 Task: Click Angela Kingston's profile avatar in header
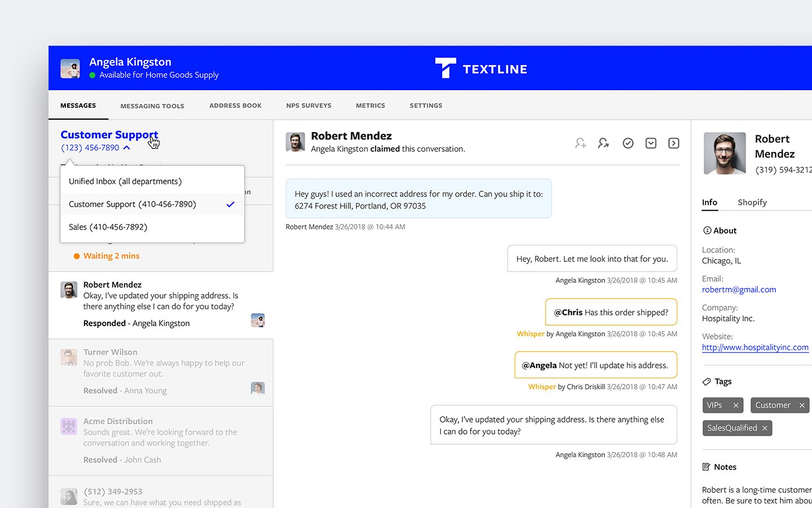[70, 69]
